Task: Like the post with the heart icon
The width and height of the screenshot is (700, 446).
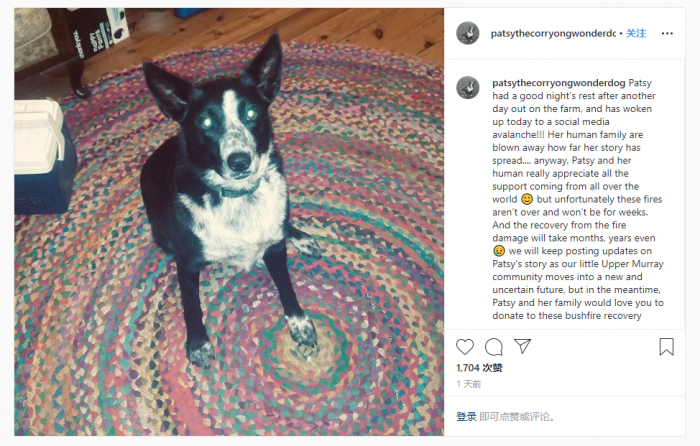Action: click(x=465, y=347)
